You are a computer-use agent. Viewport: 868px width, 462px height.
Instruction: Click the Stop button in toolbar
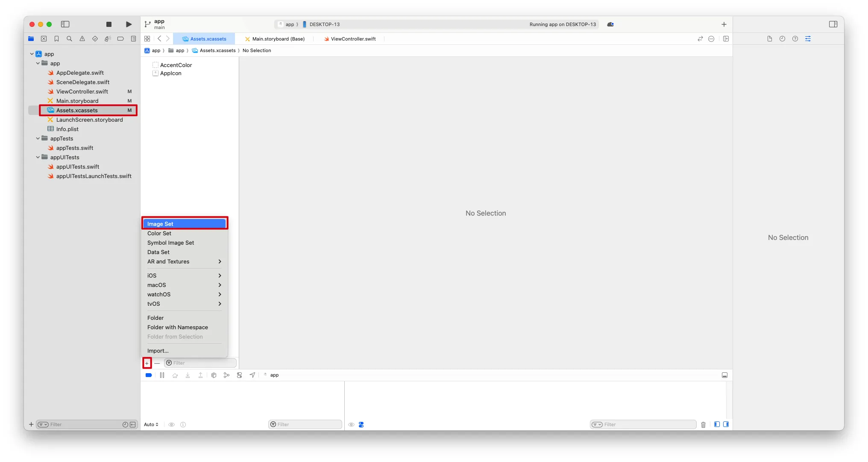point(109,24)
